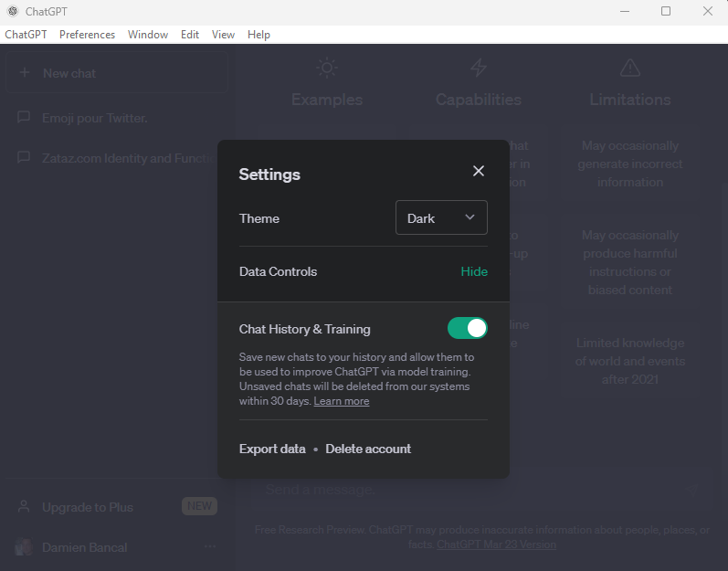Open the Window menu

[148, 35]
